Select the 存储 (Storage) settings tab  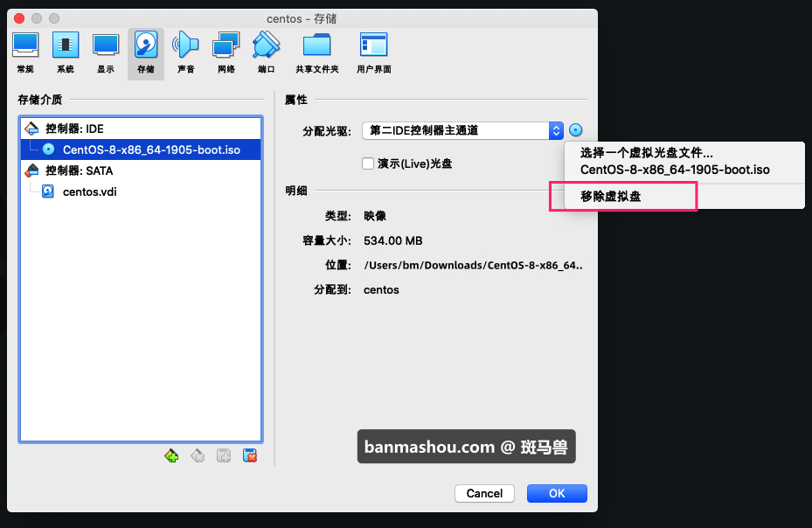pyautogui.click(x=145, y=52)
